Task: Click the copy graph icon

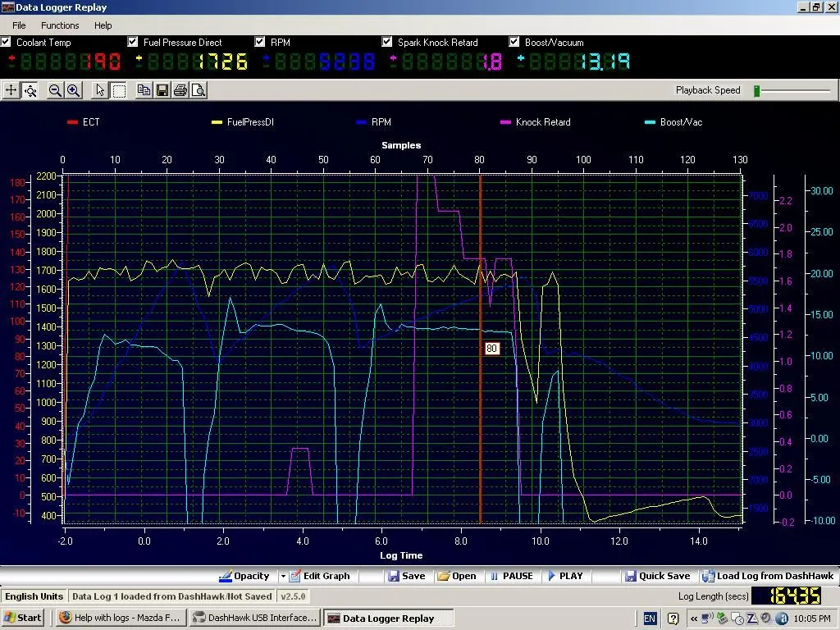Action: pyautogui.click(x=144, y=90)
